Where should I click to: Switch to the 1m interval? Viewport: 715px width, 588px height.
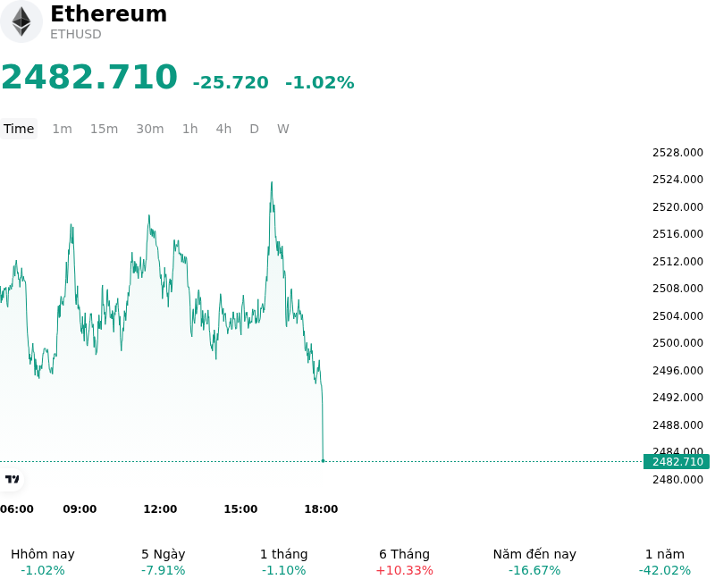point(62,129)
